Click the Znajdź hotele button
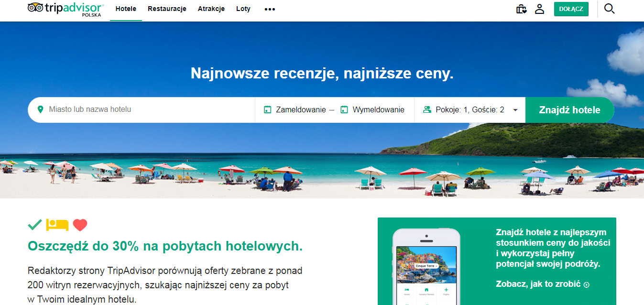 click(x=569, y=110)
